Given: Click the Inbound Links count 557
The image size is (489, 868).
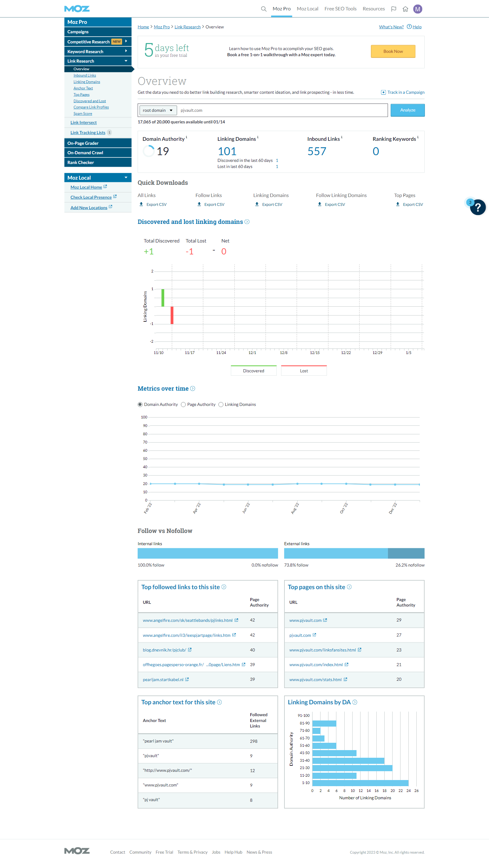Looking at the screenshot, I should click(x=317, y=151).
